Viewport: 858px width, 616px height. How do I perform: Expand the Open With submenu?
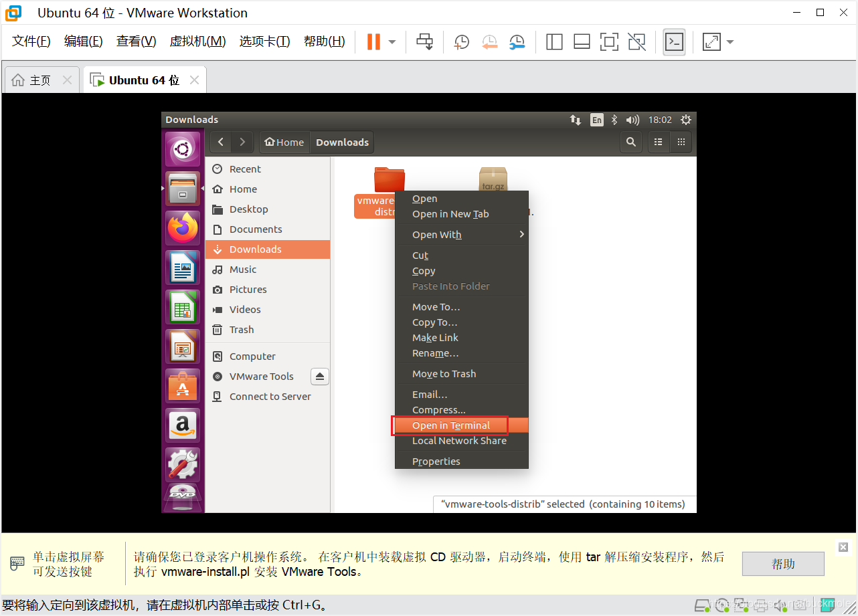462,235
